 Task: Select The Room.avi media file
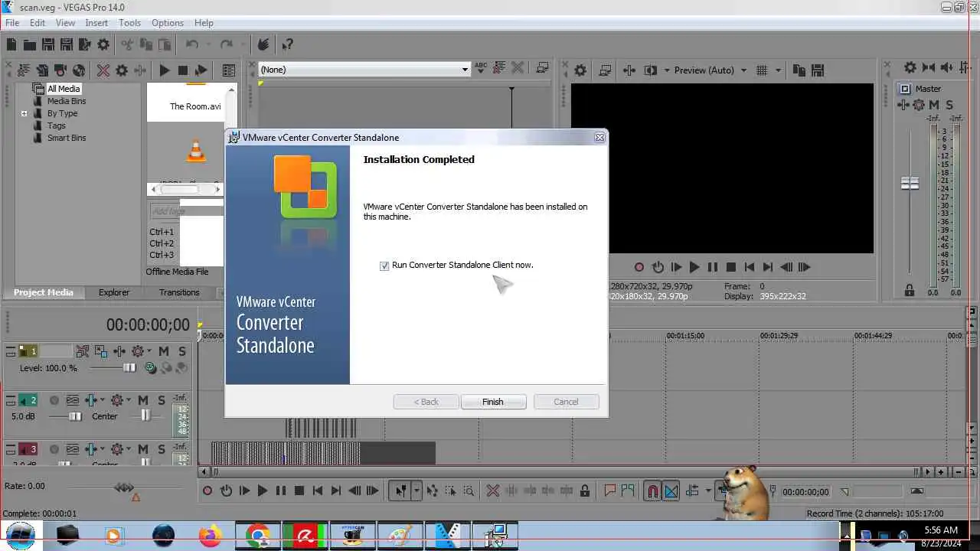click(x=195, y=106)
